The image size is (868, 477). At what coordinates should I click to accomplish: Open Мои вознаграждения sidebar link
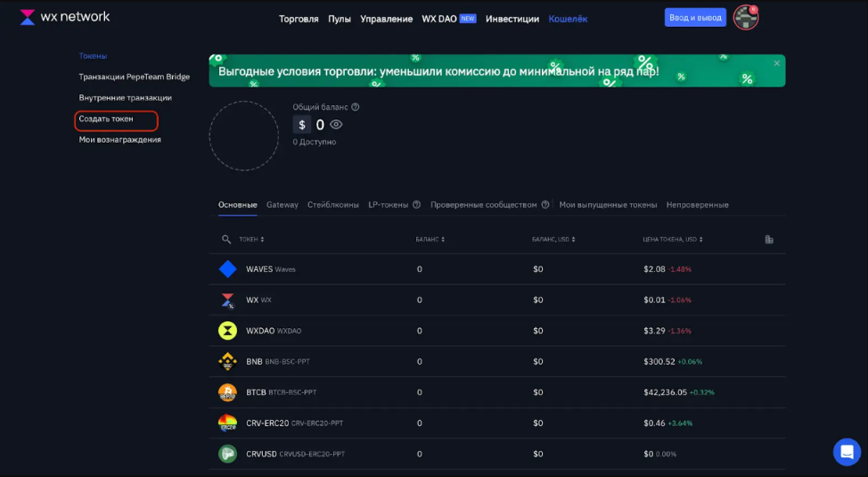click(119, 140)
